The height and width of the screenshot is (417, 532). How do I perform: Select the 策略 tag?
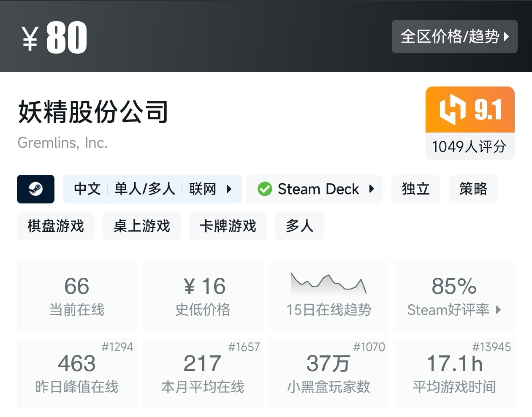[x=473, y=189]
